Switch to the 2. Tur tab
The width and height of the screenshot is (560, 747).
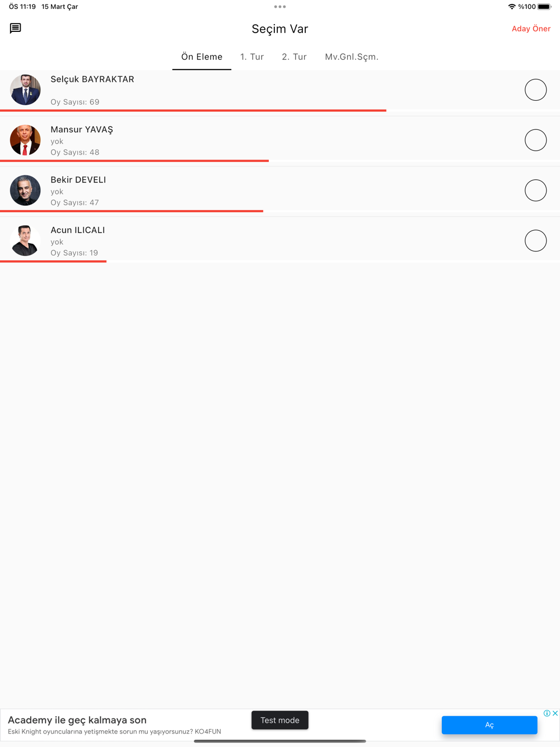295,57
